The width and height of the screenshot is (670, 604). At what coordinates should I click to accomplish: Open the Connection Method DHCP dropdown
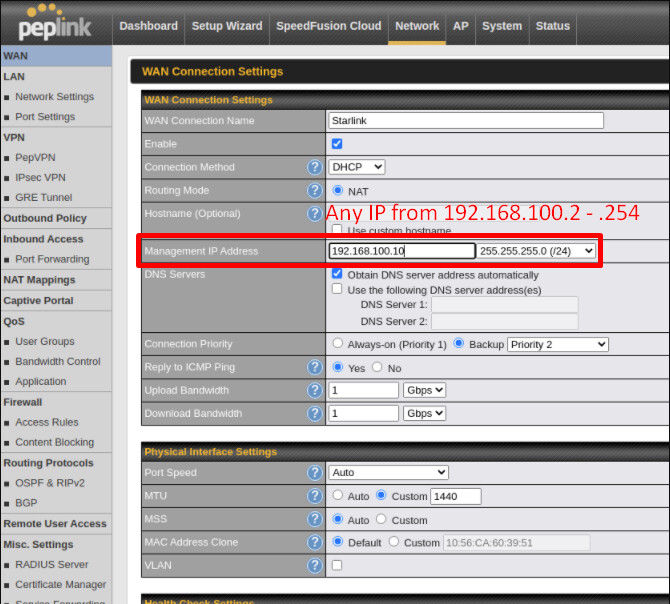(357, 167)
